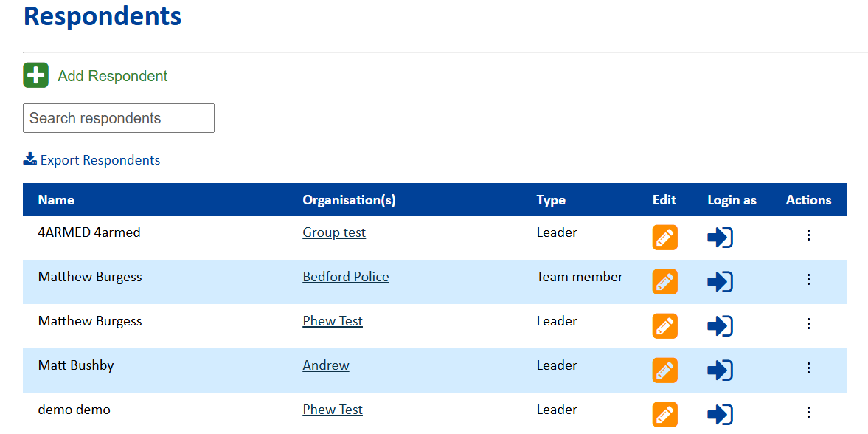Expand actions menu for Matt Bushby
868x434 pixels.
tap(808, 368)
